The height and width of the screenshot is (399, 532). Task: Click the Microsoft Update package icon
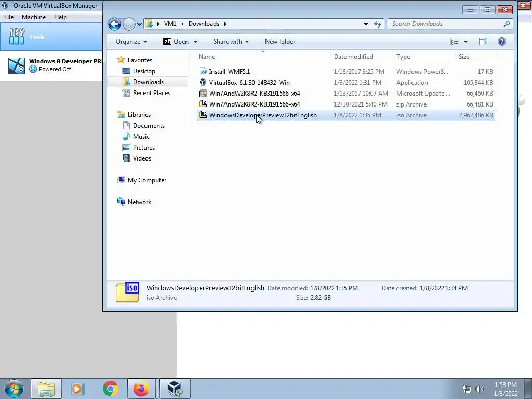tap(203, 94)
